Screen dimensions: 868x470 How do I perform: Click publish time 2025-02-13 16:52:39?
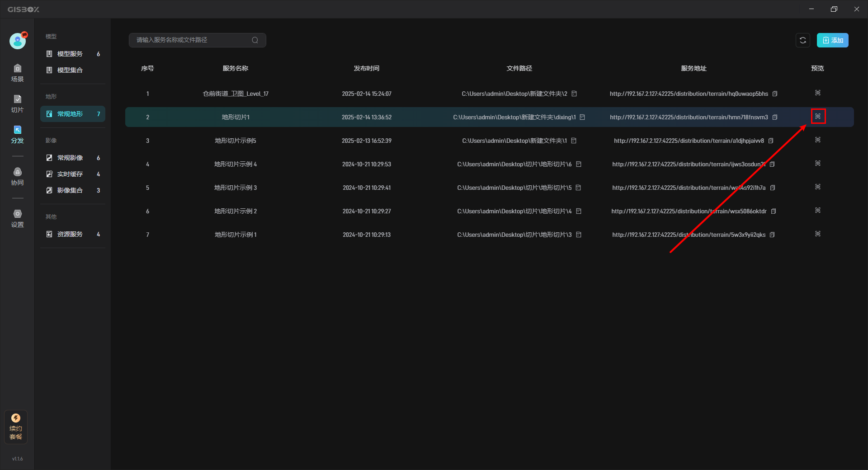[x=367, y=141]
